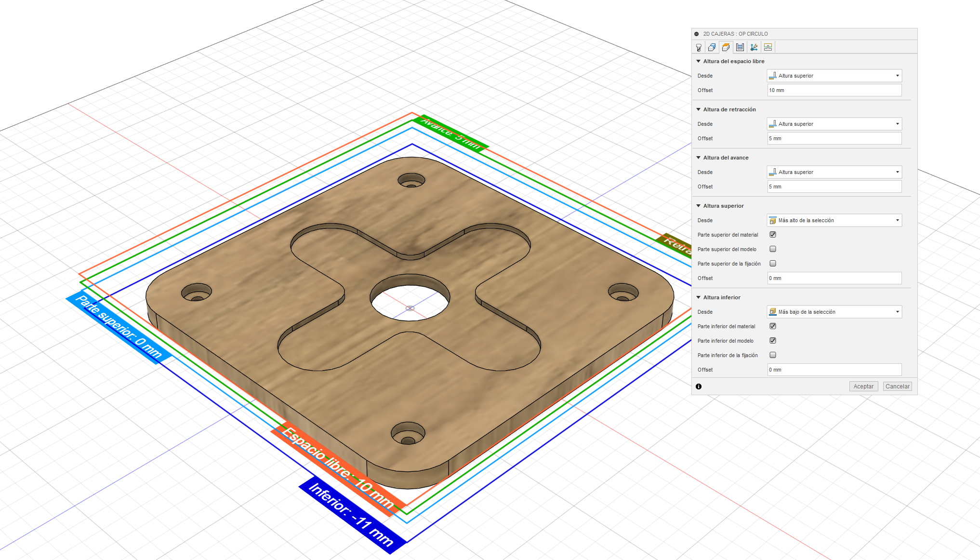This screenshot has width=980, height=560.
Task: Uncheck Parte inferior del material
Action: [x=773, y=326]
